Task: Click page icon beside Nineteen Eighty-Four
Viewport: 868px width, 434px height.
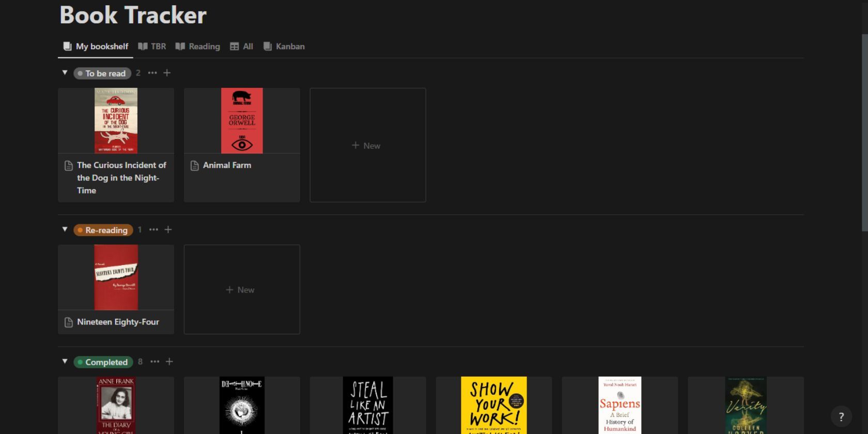Action: click(x=69, y=322)
